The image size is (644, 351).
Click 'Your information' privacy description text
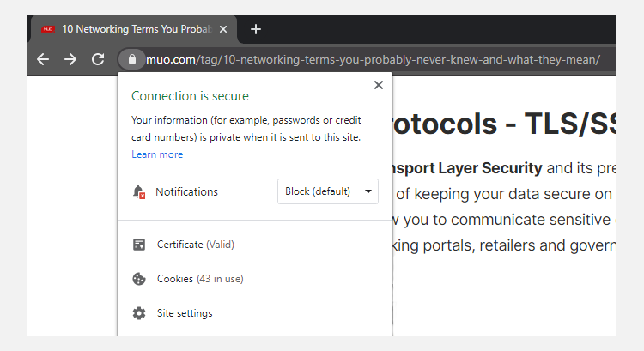(x=246, y=129)
